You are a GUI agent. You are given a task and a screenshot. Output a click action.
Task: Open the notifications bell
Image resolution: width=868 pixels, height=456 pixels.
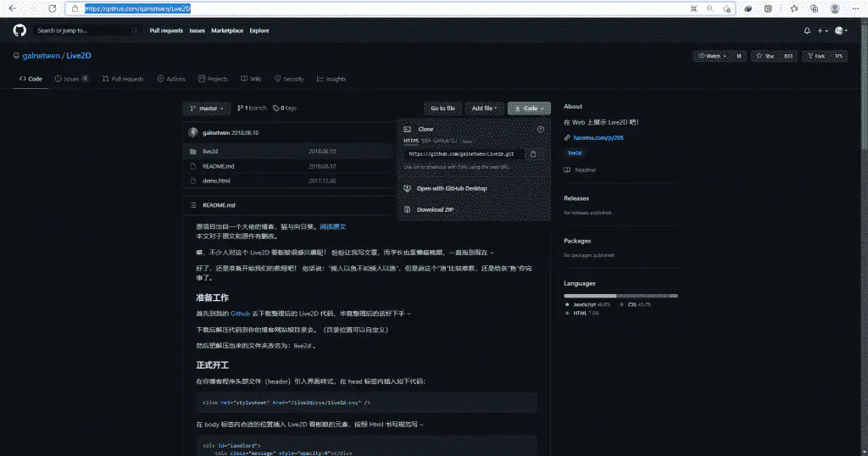coord(807,31)
